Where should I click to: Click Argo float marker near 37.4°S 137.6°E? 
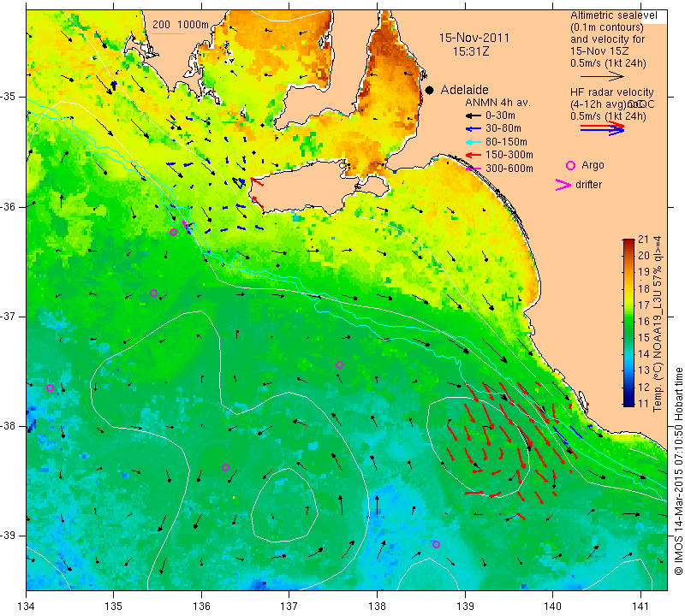[x=339, y=365]
